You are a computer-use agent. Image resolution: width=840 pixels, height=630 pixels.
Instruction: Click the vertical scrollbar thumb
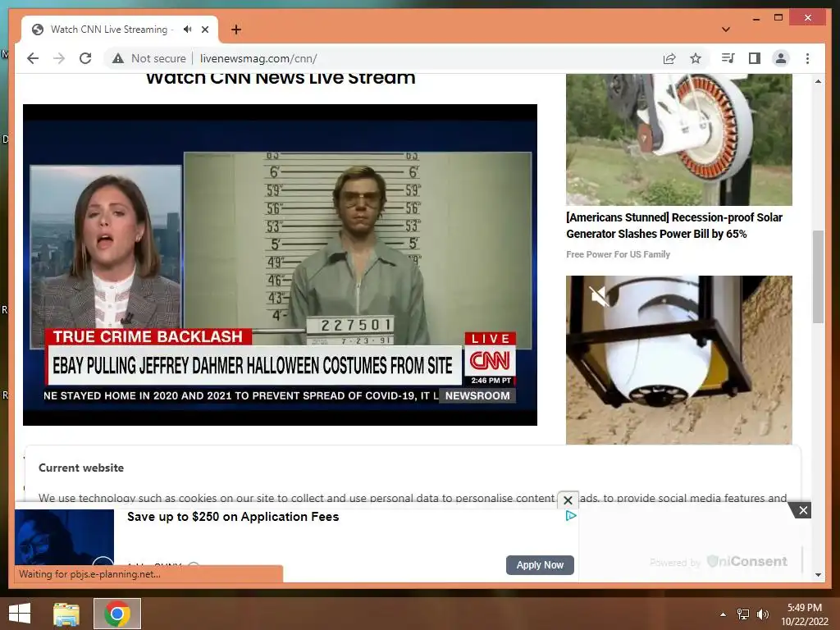818,276
